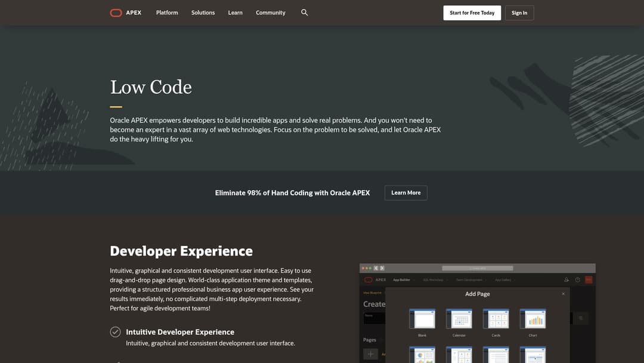Click the user account icon in the demo screenshot
The width and height of the screenshot is (644, 363).
pos(566,279)
